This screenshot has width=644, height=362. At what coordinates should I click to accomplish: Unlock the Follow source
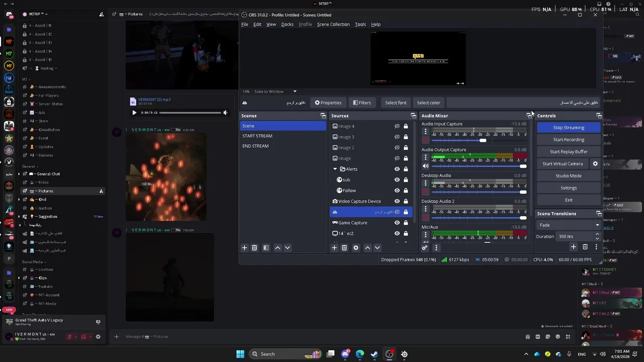coord(406,191)
